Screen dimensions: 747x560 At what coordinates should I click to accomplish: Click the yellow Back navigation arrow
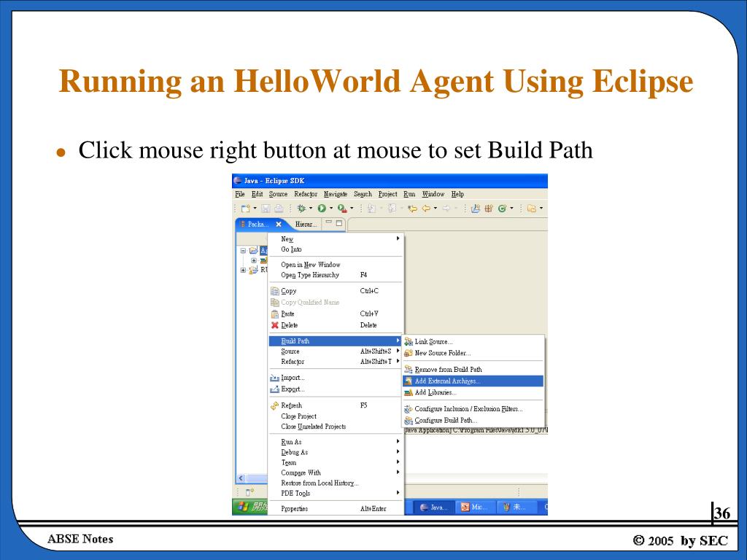coord(426,208)
